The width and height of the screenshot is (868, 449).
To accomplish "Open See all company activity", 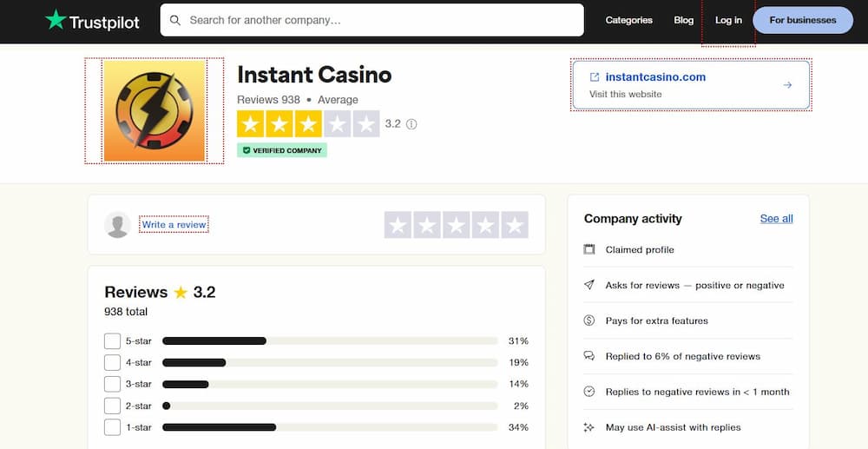I will [776, 218].
